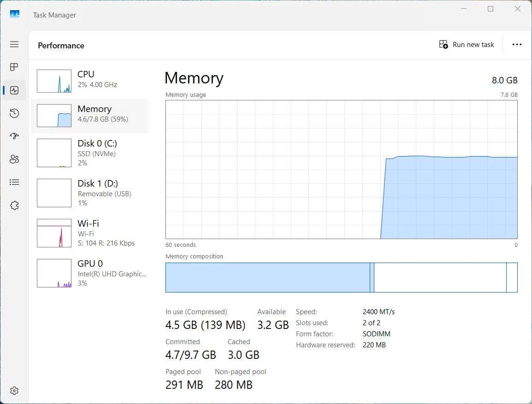Image resolution: width=532 pixels, height=404 pixels.
Task: Select the GPU 0 thumbnail graph
Action: coord(54,273)
